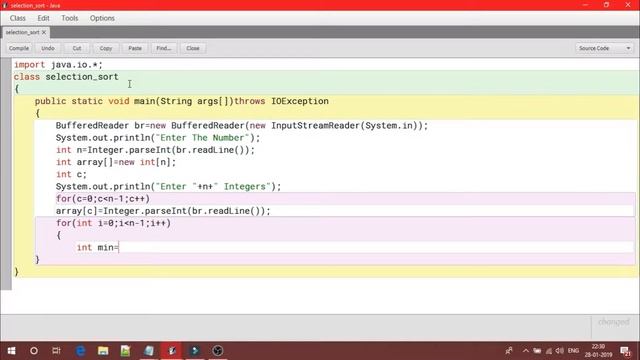Place cursor after 'int min=' in editor
This screenshot has height=360, width=640.
point(119,247)
